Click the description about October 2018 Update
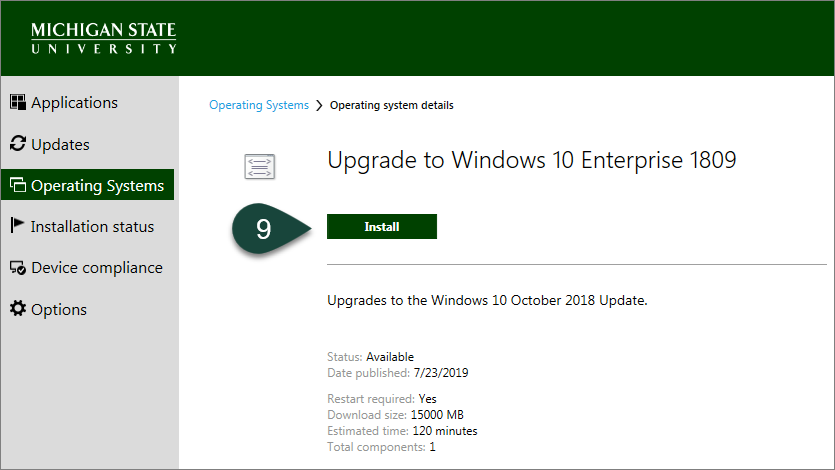 [x=487, y=300]
